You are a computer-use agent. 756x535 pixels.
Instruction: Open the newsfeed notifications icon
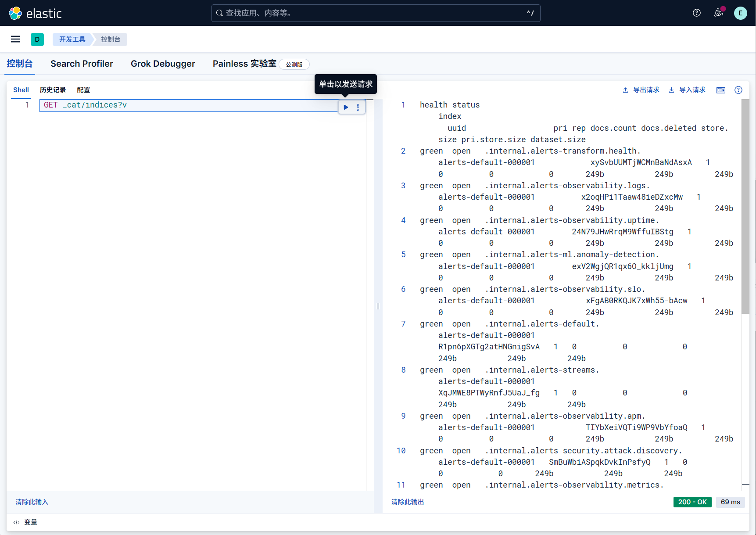[x=718, y=13]
